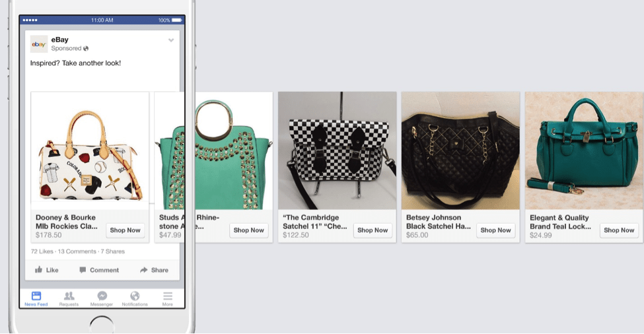This screenshot has height=334, width=644.
Task: Select the black quilted Betsey Johnson image
Action: (x=460, y=150)
